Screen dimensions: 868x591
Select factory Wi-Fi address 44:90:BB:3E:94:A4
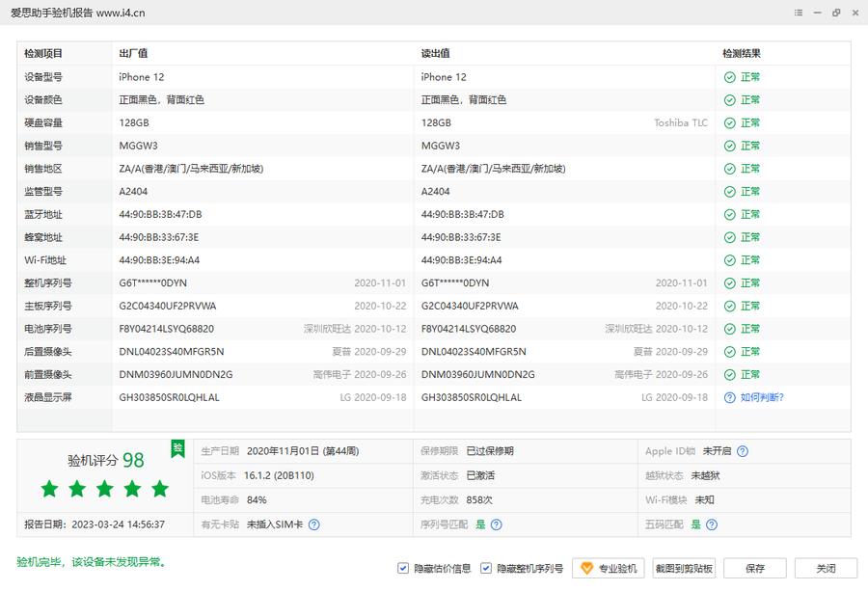click(x=159, y=260)
